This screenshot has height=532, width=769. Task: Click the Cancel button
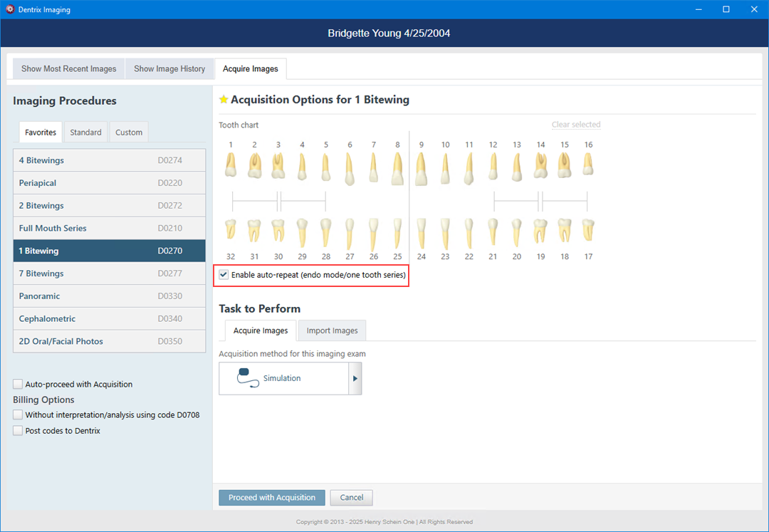click(352, 498)
